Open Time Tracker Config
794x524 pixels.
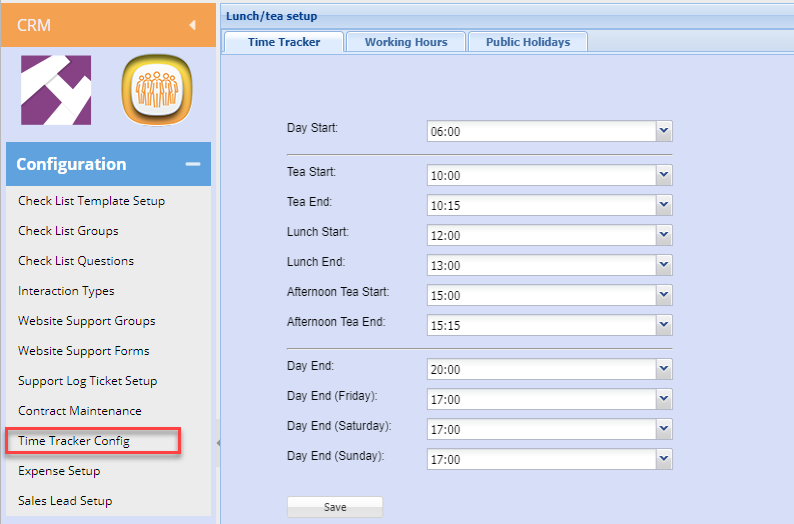coord(74,440)
